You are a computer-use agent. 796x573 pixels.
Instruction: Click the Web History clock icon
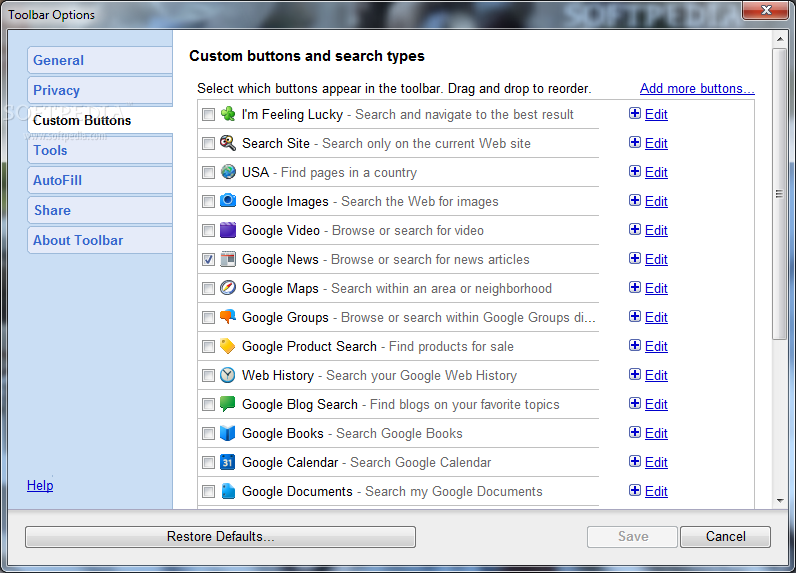click(228, 375)
